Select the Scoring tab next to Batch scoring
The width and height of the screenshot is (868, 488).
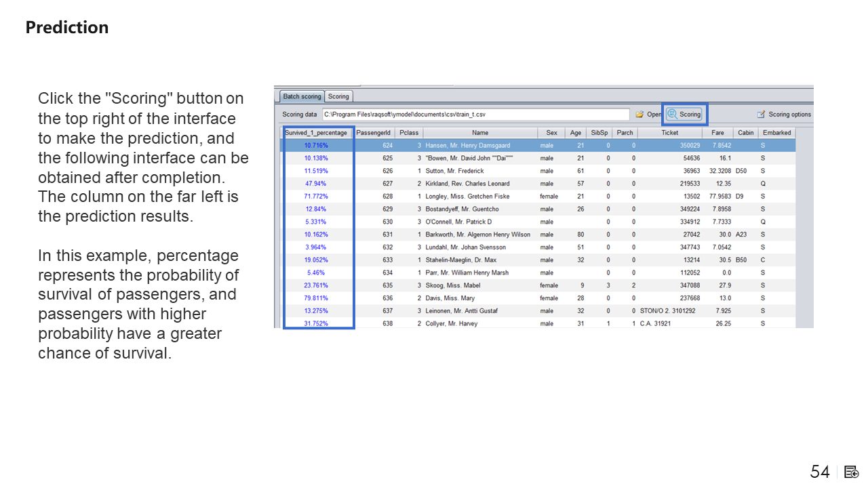[x=338, y=96]
